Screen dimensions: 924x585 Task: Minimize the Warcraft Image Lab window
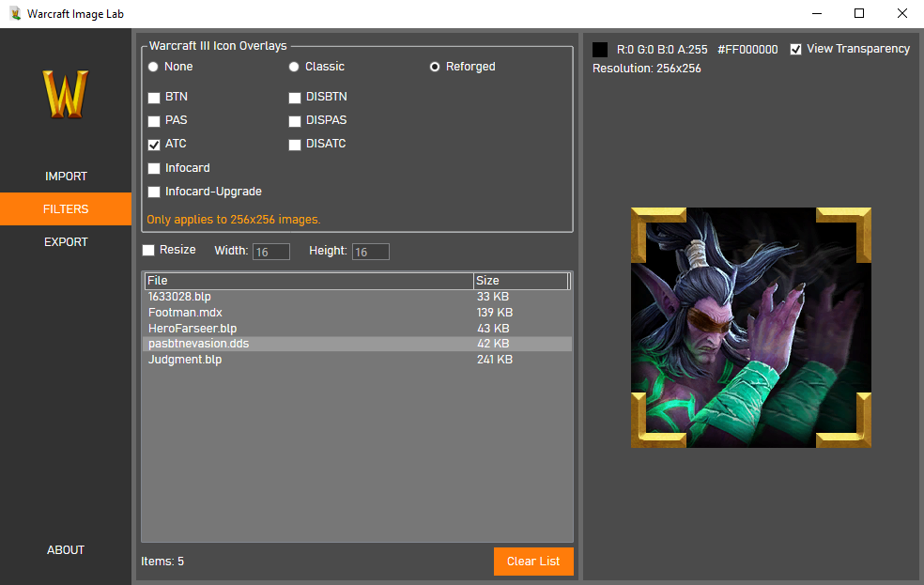pyautogui.click(x=817, y=13)
